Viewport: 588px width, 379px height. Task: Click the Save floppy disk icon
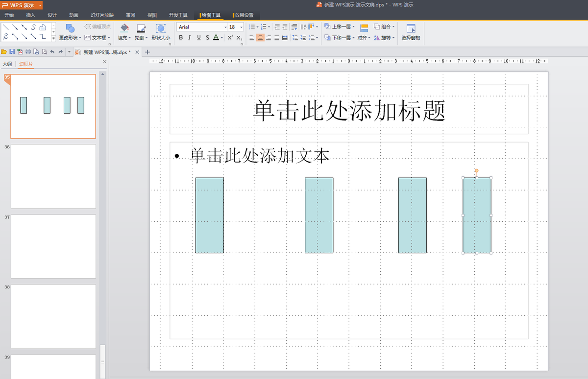[x=12, y=52]
